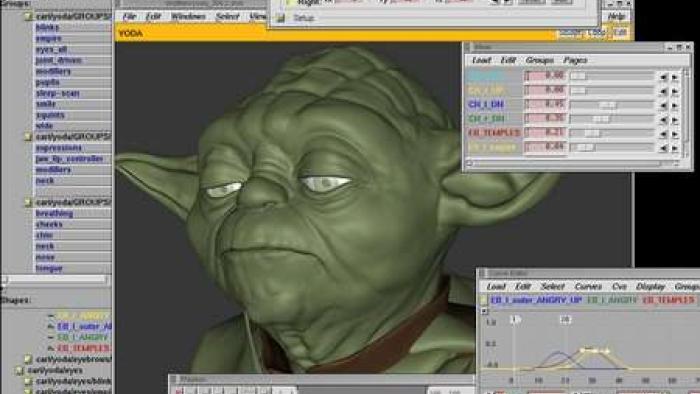
Task: Select the chin group
Action: 44,235
